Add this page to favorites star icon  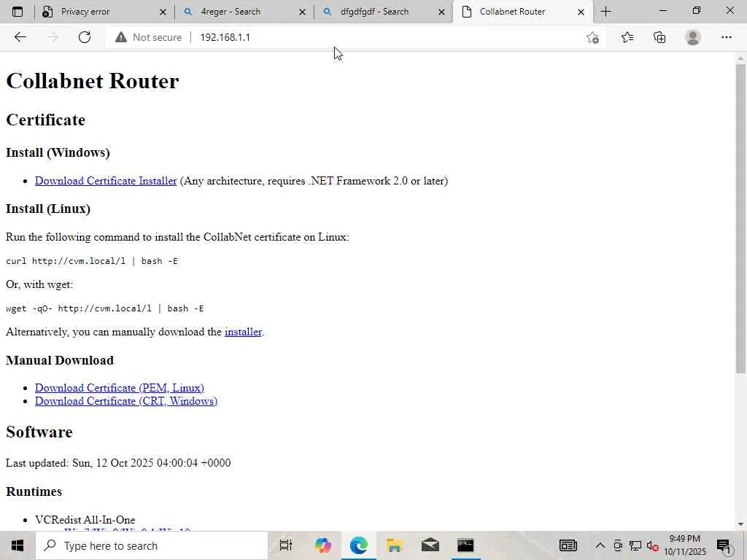coord(592,37)
